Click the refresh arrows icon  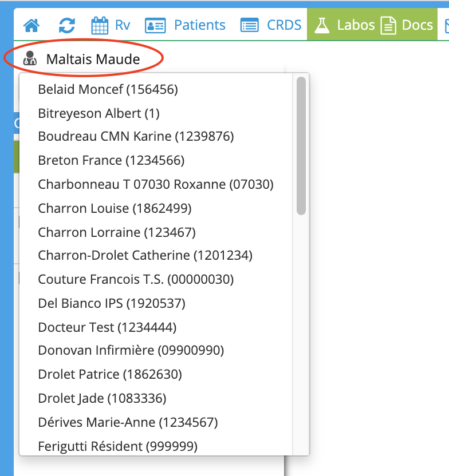pos(67,25)
